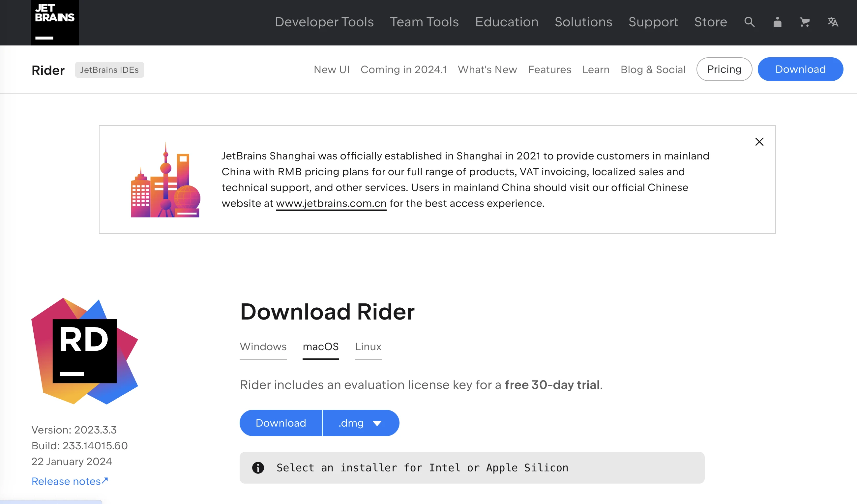Click the search icon in navigation bar

[749, 22]
